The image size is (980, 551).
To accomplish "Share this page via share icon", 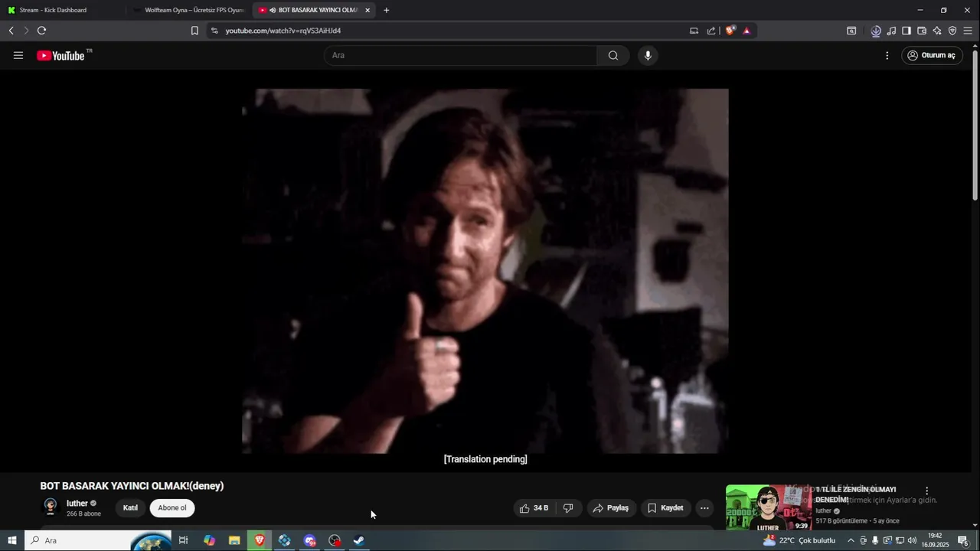I will 711,31.
